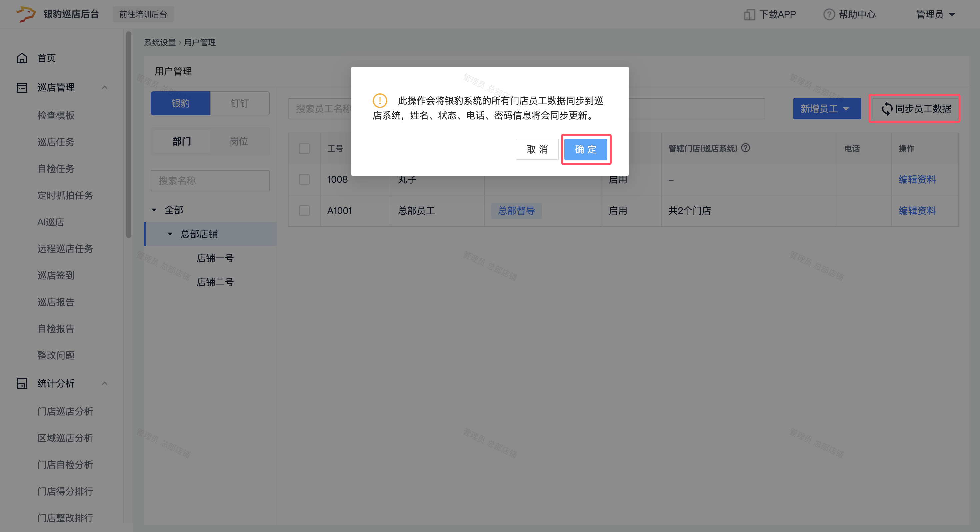Collapse the 总部店铺 tree node
Viewport: 980px width, 532px height.
point(170,234)
